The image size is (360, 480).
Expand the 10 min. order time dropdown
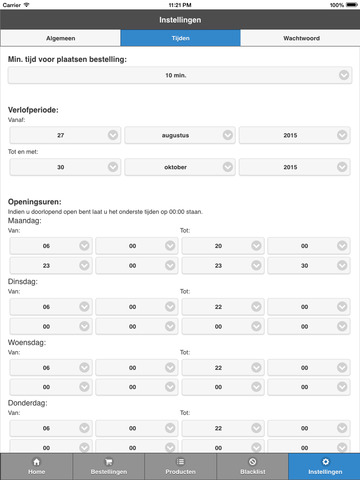(x=180, y=75)
